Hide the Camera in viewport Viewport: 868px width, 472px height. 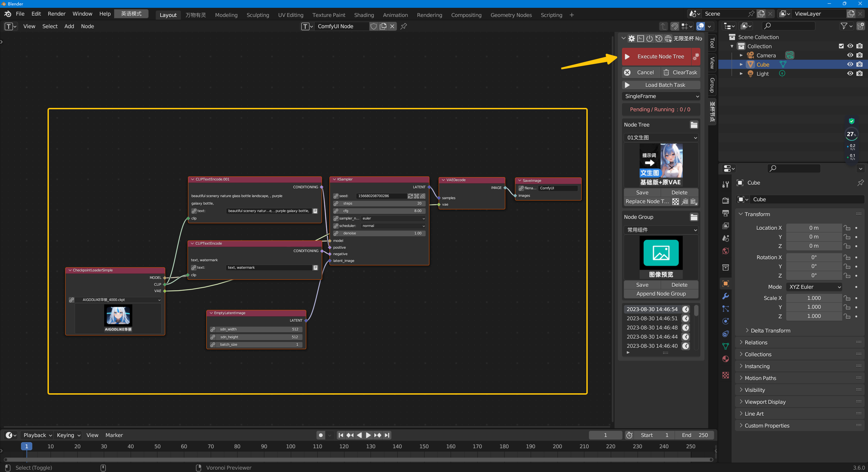pyautogui.click(x=850, y=55)
